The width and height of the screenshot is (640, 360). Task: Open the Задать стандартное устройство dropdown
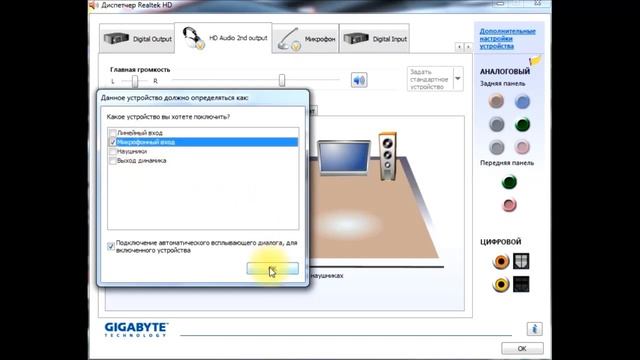(458, 79)
